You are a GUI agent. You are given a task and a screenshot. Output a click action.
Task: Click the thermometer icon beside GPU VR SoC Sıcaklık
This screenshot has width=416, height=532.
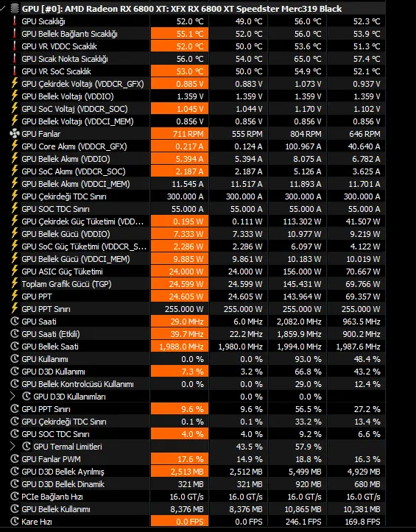click(x=14, y=71)
